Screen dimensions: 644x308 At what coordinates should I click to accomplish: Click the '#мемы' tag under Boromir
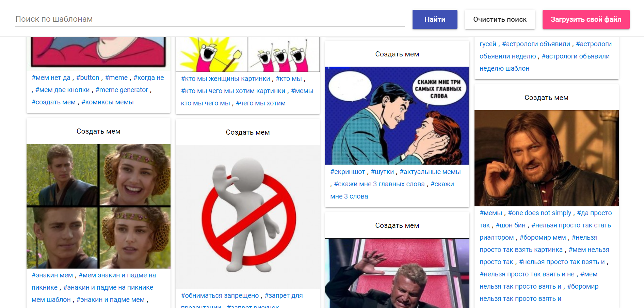pyautogui.click(x=491, y=213)
